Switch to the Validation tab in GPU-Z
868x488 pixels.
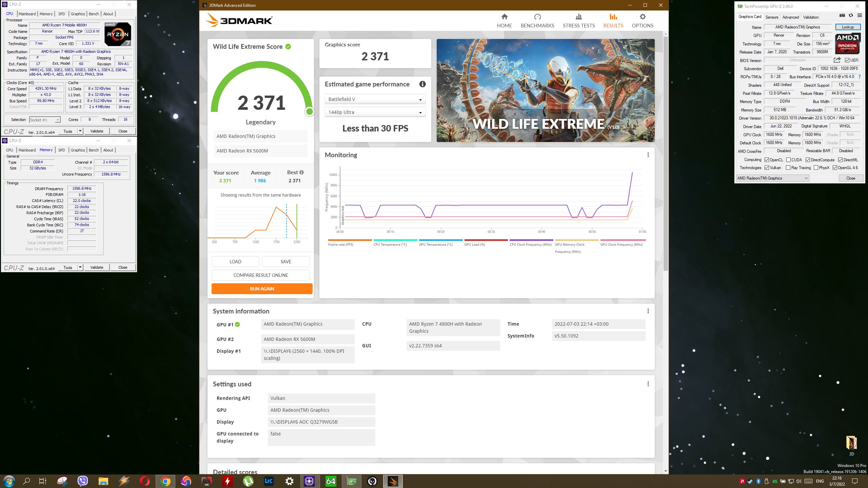pos(811,17)
